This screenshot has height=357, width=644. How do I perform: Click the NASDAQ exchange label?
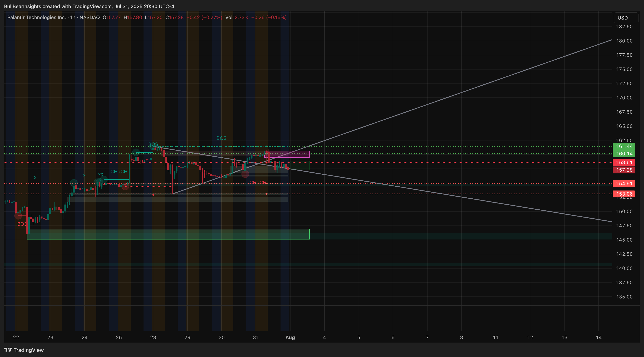(x=89, y=17)
